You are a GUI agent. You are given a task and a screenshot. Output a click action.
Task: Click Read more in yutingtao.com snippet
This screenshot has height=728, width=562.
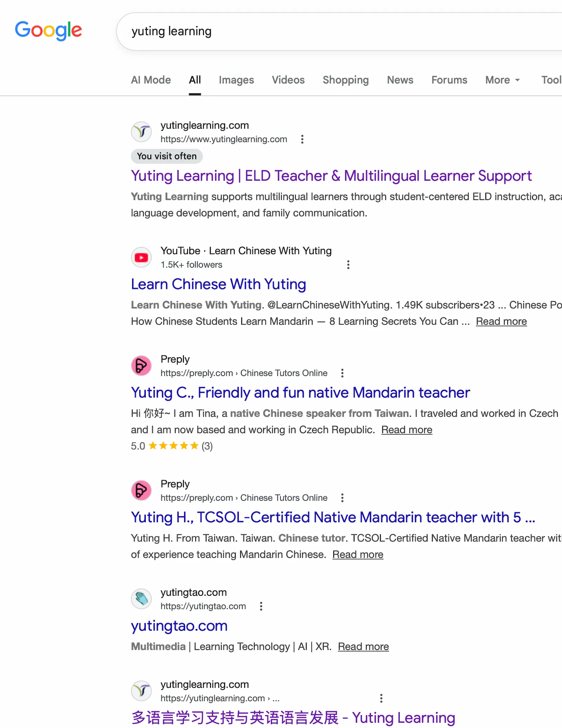pyautogui.click(x=363, y=646)
